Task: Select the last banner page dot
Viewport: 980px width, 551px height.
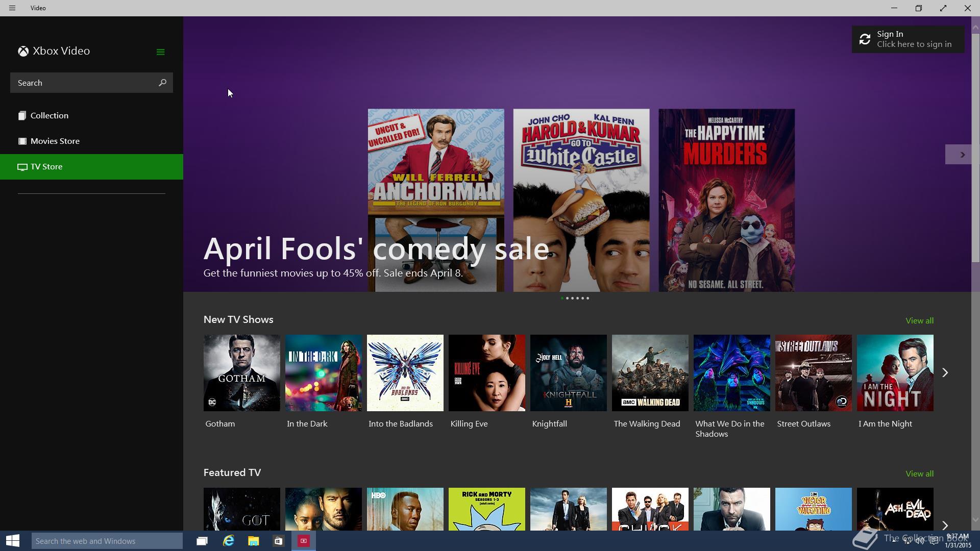Action: (587, 298)
